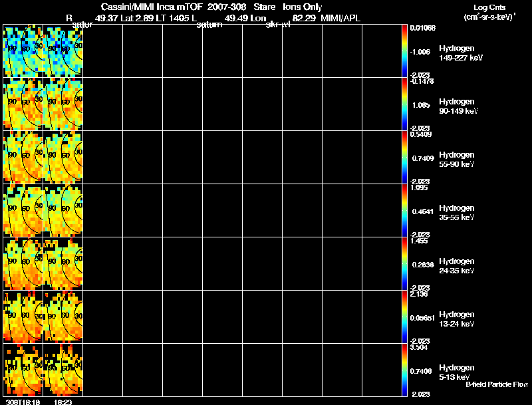Click the 'Hydrogen 149-227 keV' label
This screenshot has height=405, width=532.
point(461,53)
